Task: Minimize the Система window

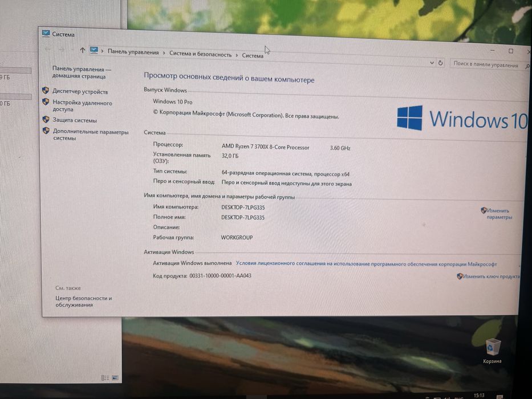Action: 492,51
